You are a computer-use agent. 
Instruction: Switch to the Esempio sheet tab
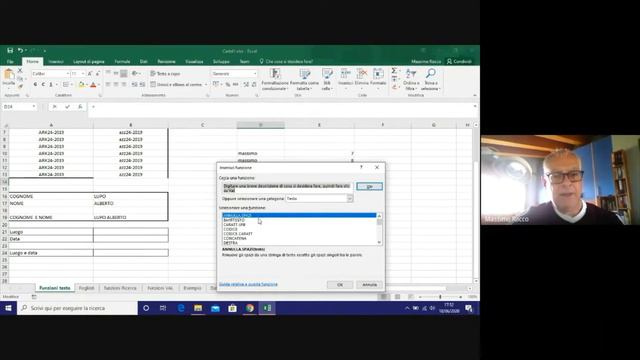point(192,288)
